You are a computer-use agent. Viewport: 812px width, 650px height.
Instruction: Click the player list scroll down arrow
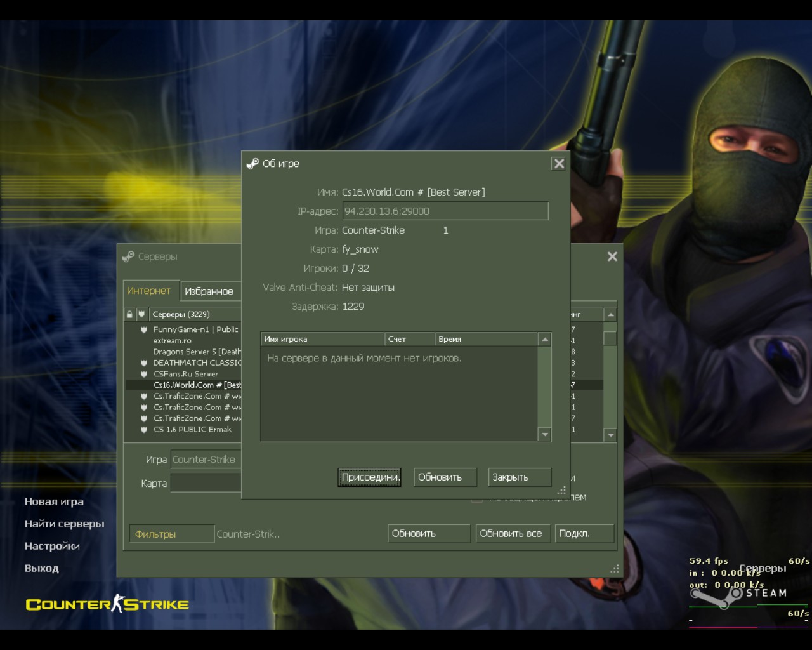click(x=544, y=434)
